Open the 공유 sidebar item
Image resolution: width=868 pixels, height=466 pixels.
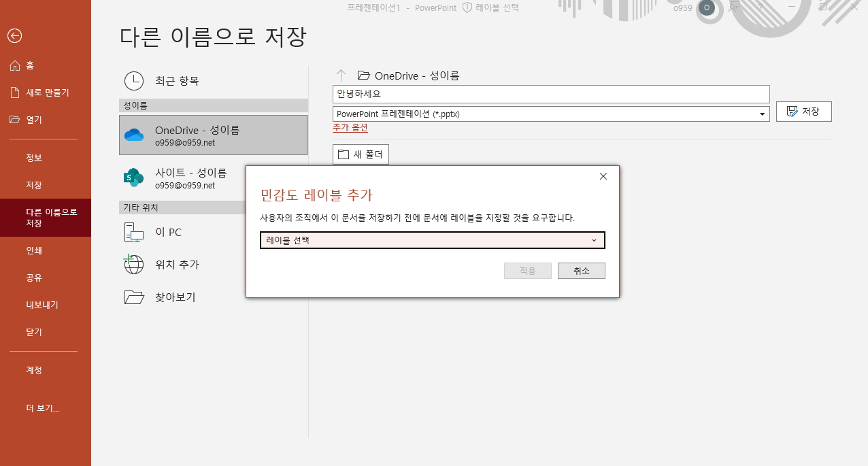tap(46, 278)
